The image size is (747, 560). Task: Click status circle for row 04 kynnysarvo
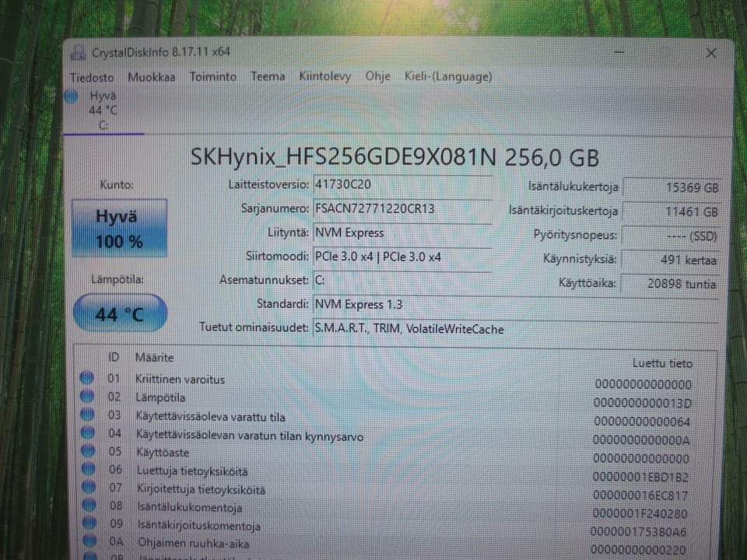(x=88, y=432)
